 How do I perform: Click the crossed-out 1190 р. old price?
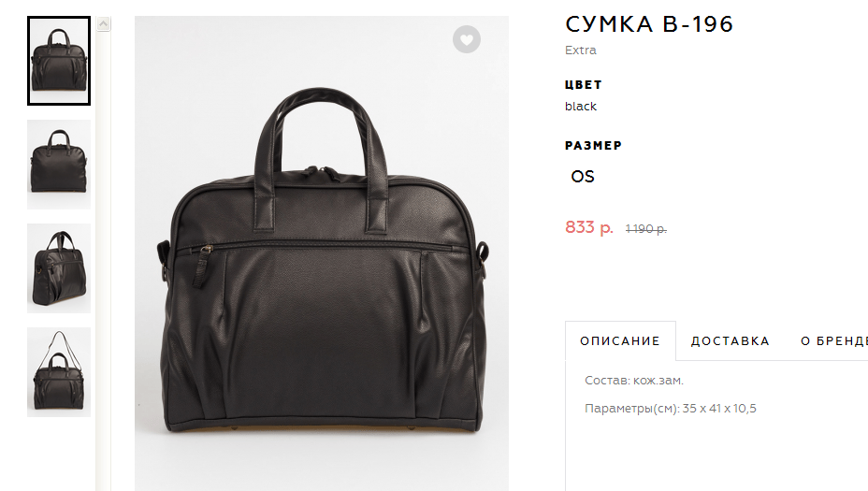[x=646, y=228]
